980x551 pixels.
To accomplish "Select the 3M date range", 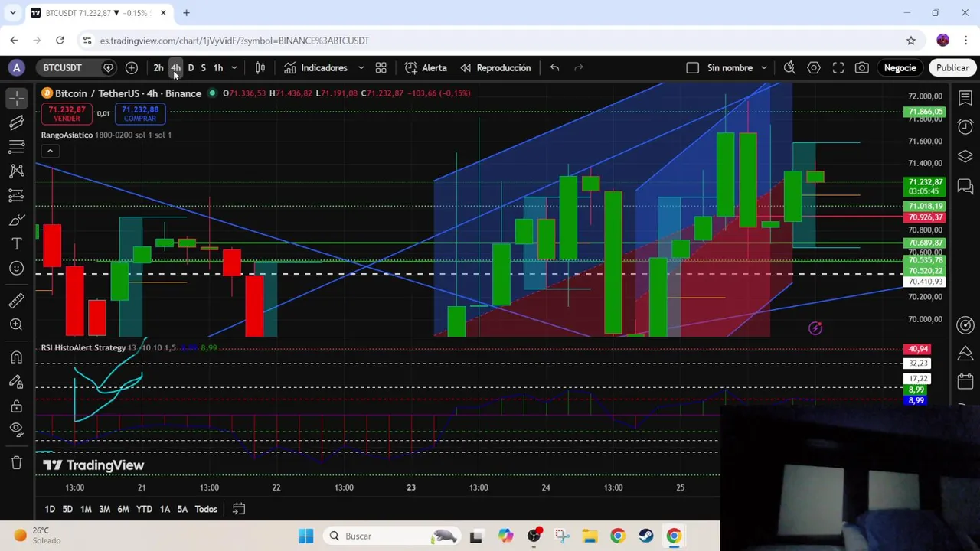I will pos(104,509).
